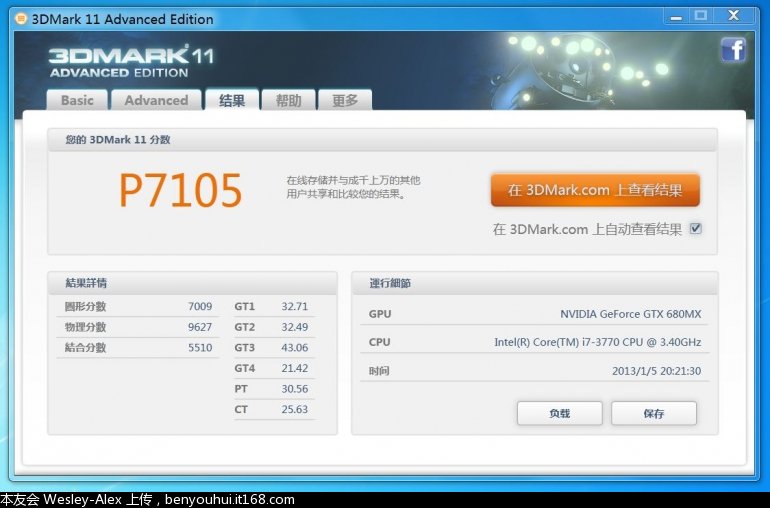Click the 负载 button

coord(559,413)
